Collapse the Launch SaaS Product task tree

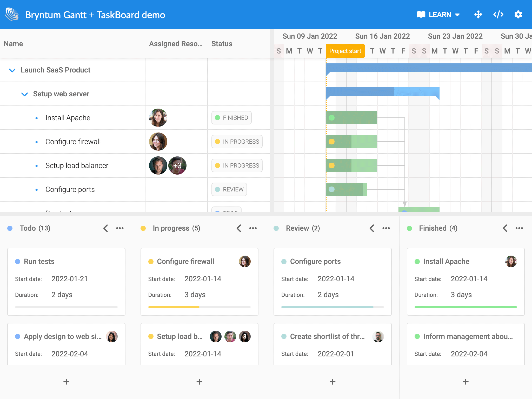[x=12, y=70]
